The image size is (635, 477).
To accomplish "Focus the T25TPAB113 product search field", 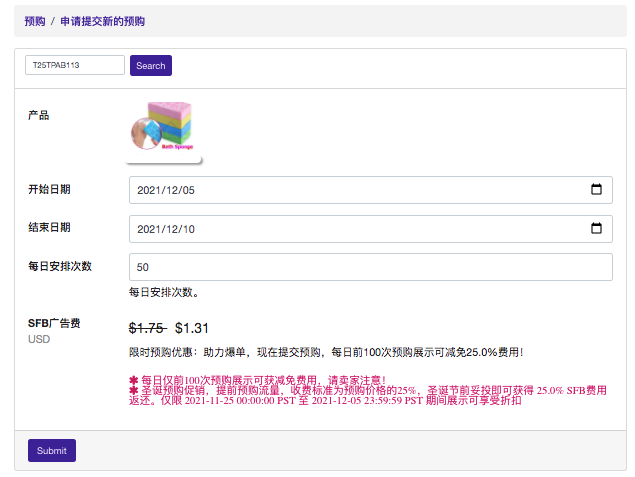I will (75, 65).
